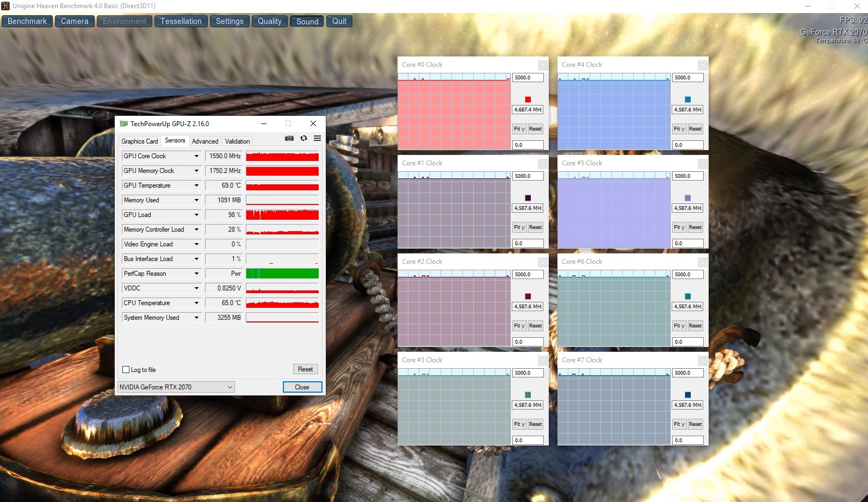Toggle the Environment button in Heaven
This screenshot has height=502, width=868.
tap(125, 21)
